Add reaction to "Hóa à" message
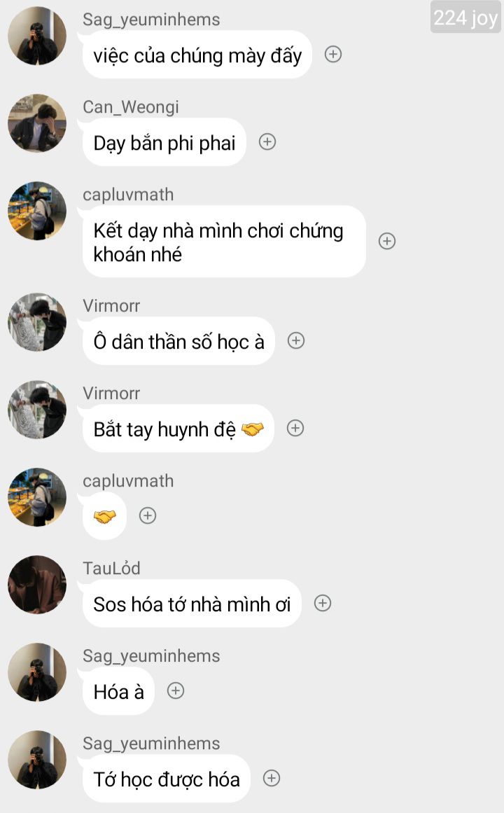This screenshot has width=504, height=813. point(175,690)
